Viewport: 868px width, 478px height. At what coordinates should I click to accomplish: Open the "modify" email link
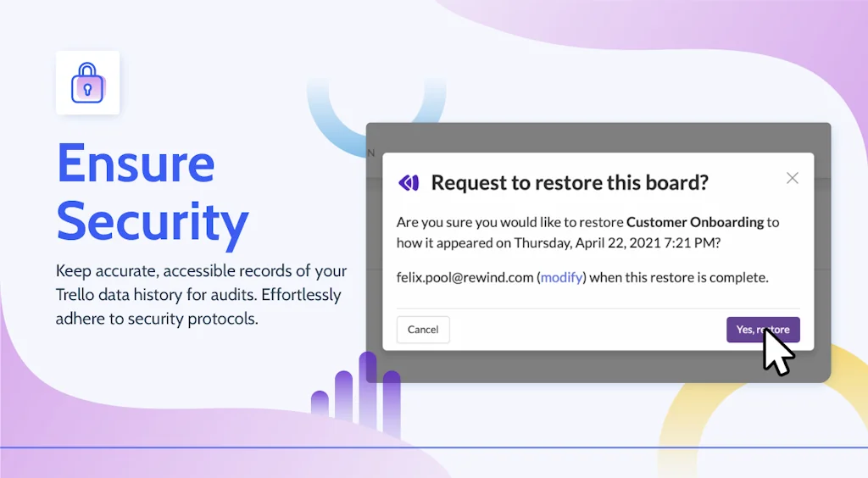pos(562,277)
